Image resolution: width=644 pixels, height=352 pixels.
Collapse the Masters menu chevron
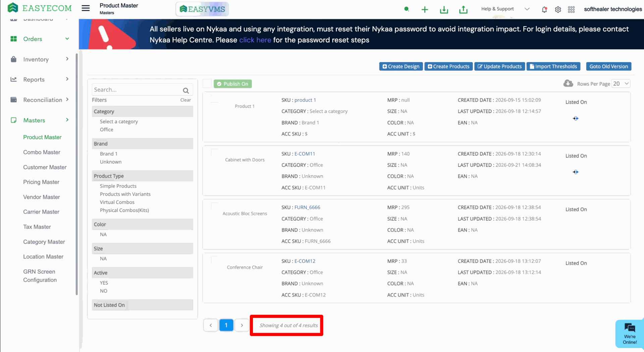[67, 120]
